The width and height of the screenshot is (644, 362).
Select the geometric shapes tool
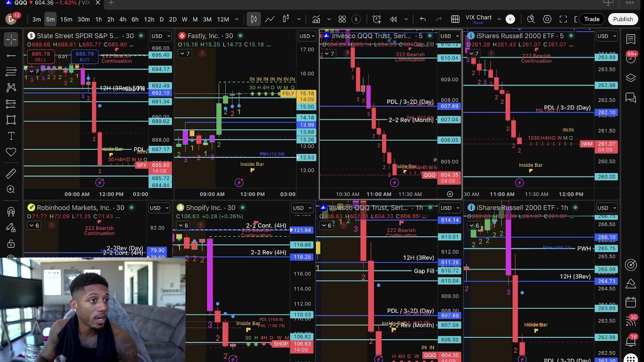11,120
